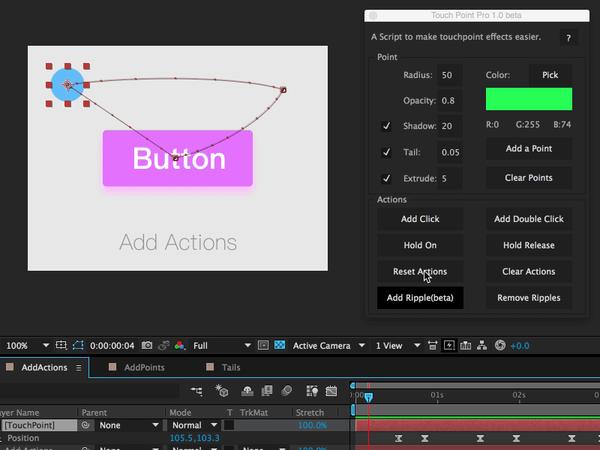Click the Pick color button
600x450 pixels.
tap(550, 75)
